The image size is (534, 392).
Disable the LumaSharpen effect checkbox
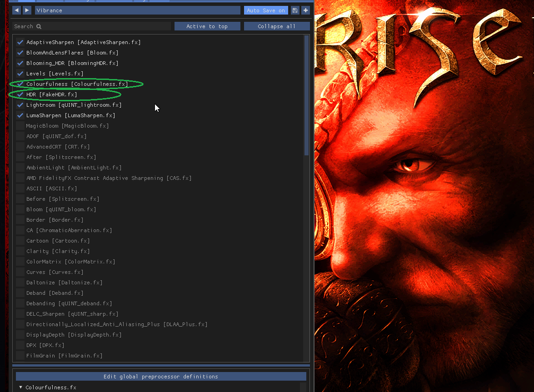[x=20, y=115]
